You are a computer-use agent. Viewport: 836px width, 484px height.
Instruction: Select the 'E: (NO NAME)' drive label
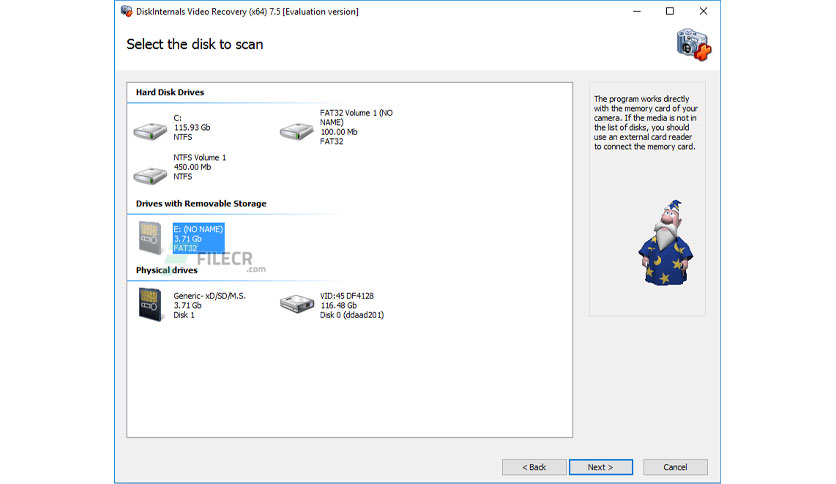pos(198,229)
